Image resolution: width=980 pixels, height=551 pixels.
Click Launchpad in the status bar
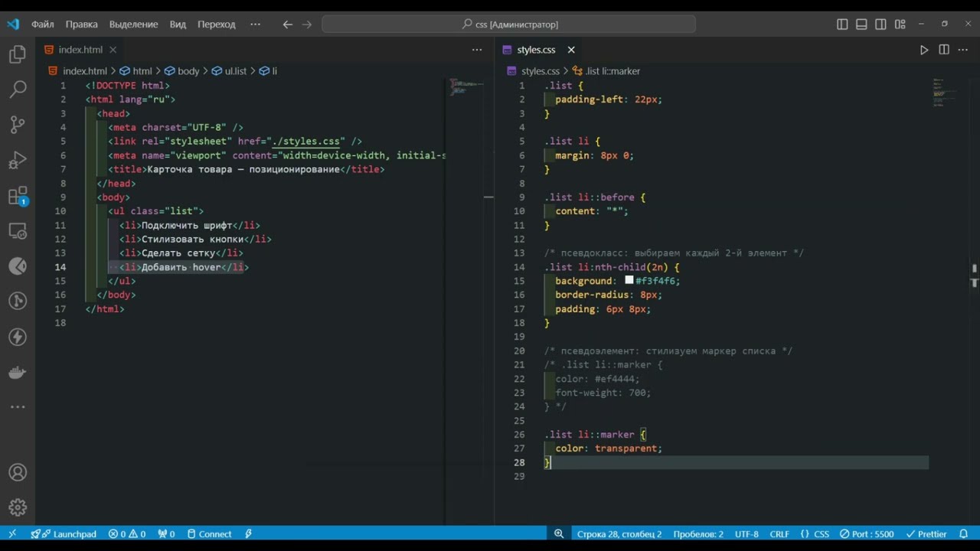[x=64, y=534]
